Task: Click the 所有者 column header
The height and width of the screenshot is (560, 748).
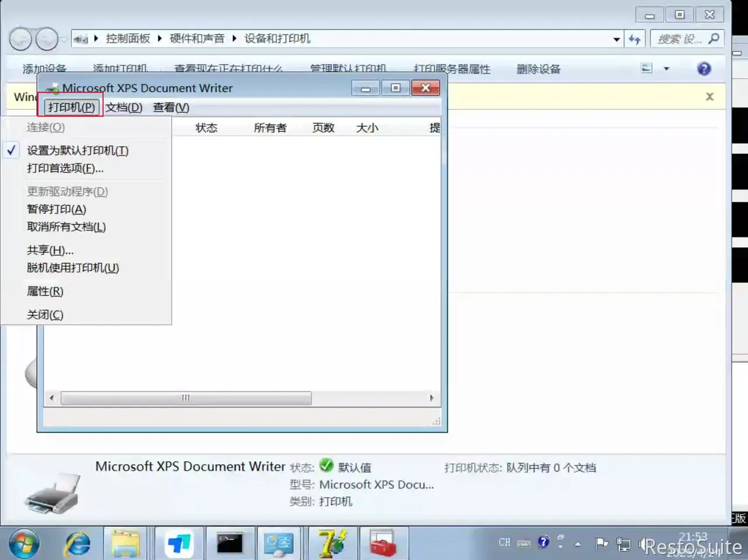Action: pyautogui.click(x=271, y=127)
